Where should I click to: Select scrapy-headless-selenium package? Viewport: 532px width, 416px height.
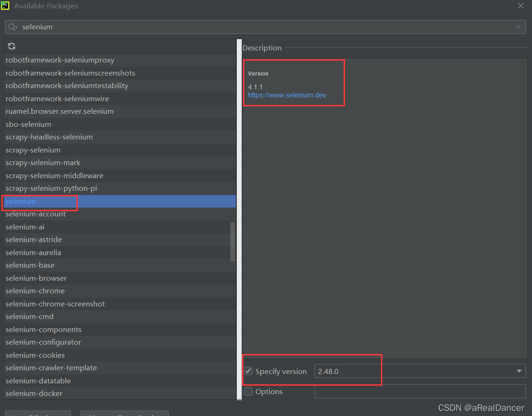coord(120,137)
